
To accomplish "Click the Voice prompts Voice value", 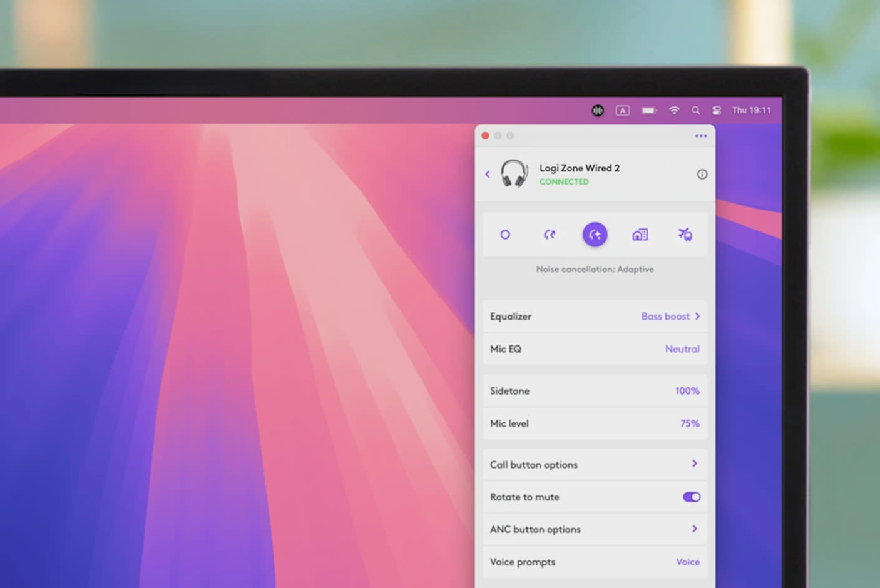I will [x=687, y=562].
